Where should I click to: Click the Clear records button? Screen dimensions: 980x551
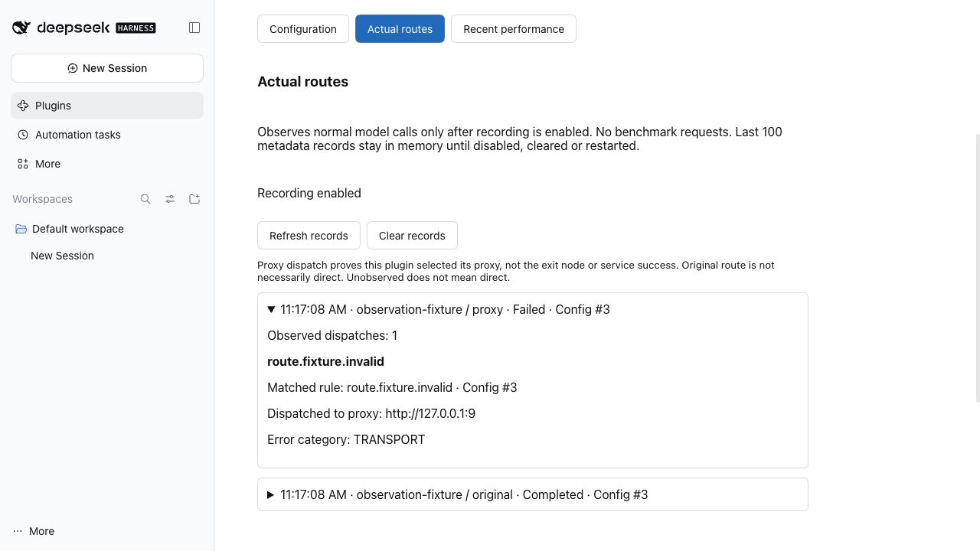[412, 236]
